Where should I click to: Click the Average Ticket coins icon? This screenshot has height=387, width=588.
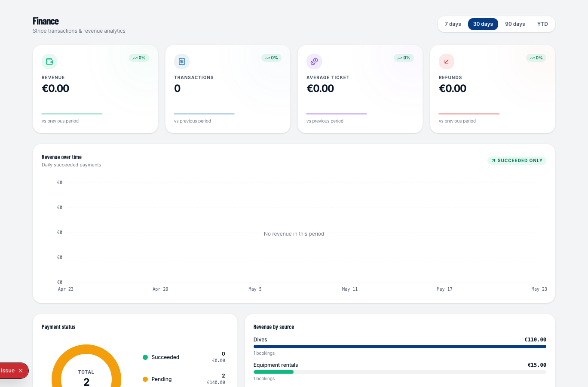[x=314, y=61]
